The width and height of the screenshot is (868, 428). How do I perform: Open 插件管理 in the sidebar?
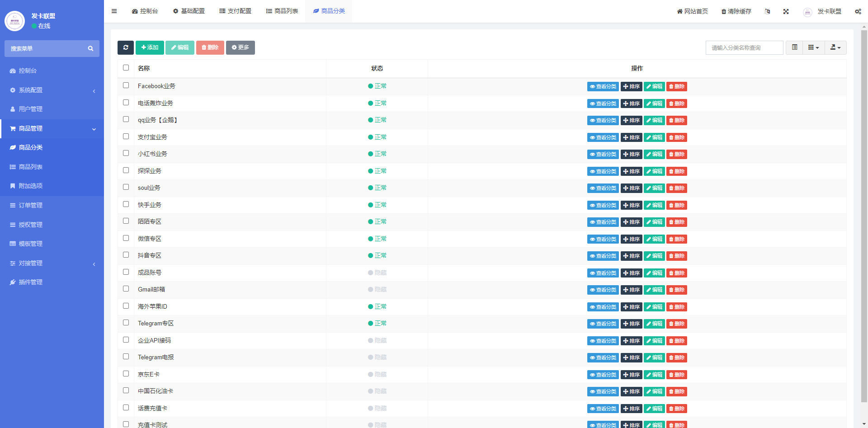pyautogui.click(x=52, y=282)
